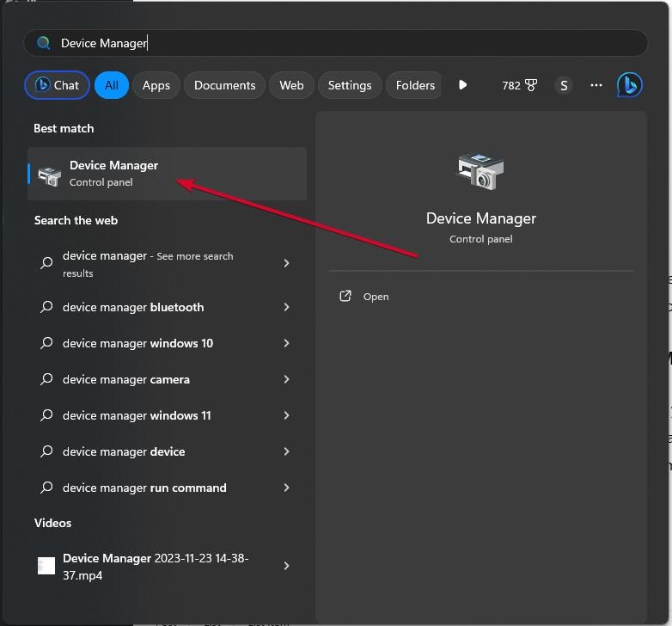Switch to the Settings filter tab
Viewport: 672px width, 626px height.
pos(350,85)
